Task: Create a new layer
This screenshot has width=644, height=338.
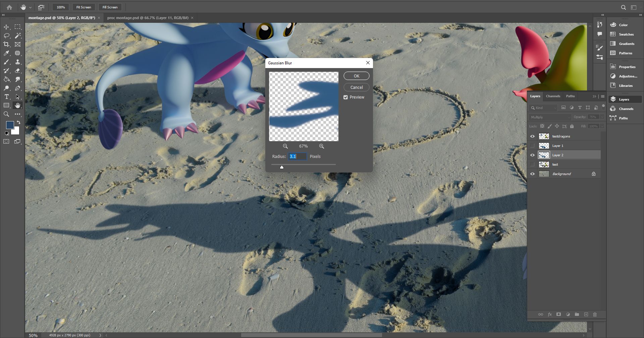Action: pyautogui.click(x=586, y=315)
